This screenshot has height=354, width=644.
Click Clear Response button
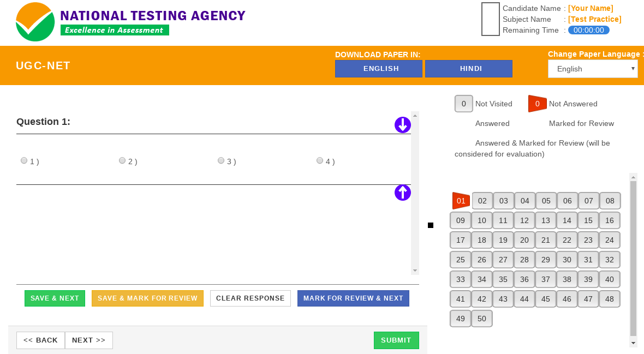(x=251, y=298)
